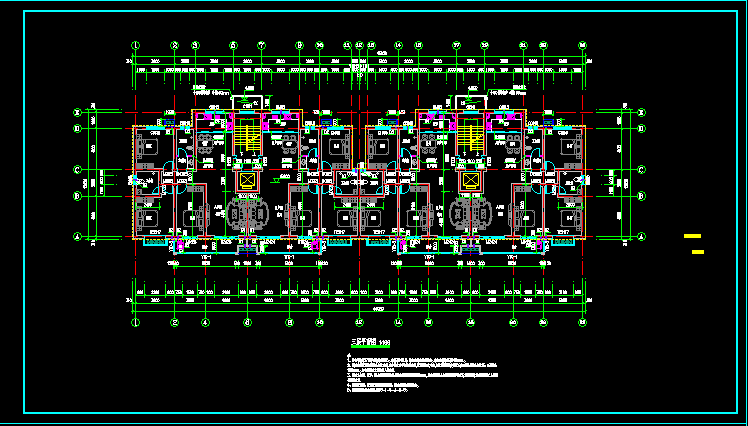This screenshot has width=748, height=426.
Task: Select axis bubble C on the left side
Action: pos(77,170)
